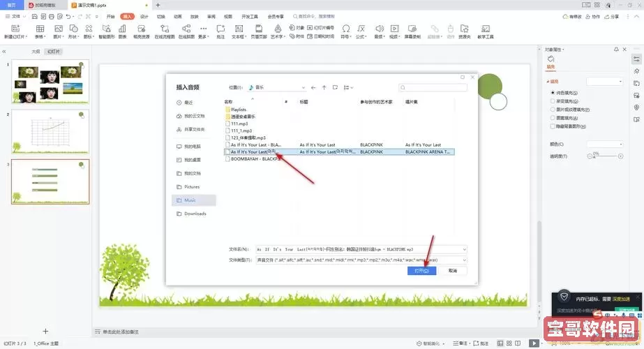Insert a Chart (图表) from the ribbon

(122, 29)
